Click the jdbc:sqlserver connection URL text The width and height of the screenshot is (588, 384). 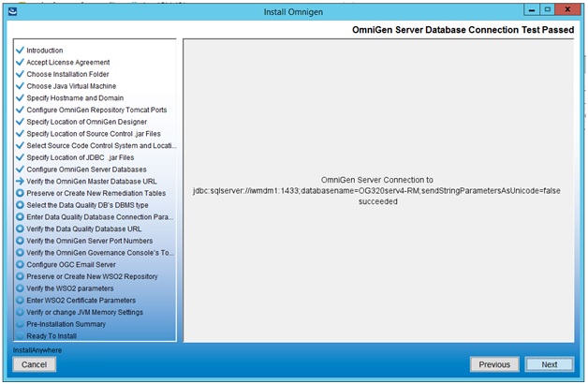(377, 191)
